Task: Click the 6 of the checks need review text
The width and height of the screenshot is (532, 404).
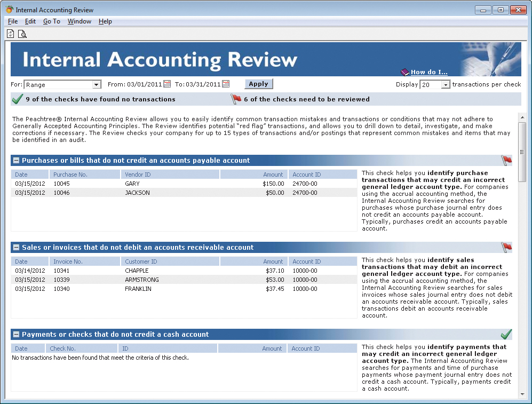Action: 307,99
